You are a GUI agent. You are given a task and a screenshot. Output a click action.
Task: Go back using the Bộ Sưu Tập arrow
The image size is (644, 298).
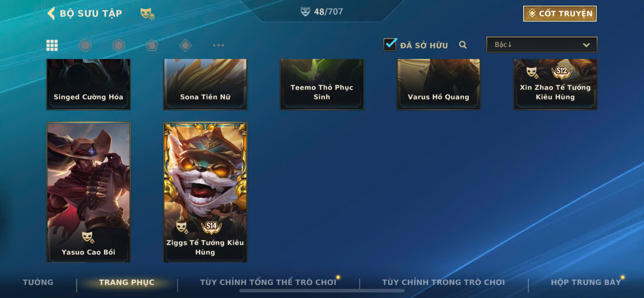coord(51,13)
